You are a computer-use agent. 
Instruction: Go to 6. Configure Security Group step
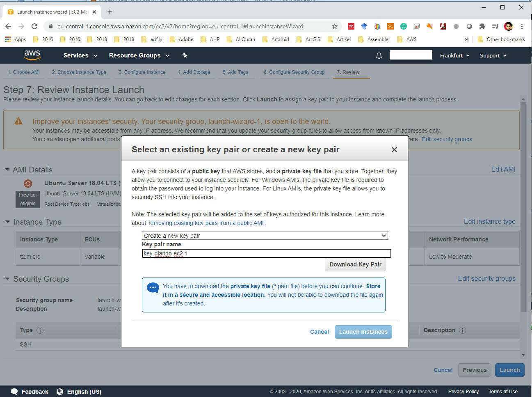click(294, 72)
